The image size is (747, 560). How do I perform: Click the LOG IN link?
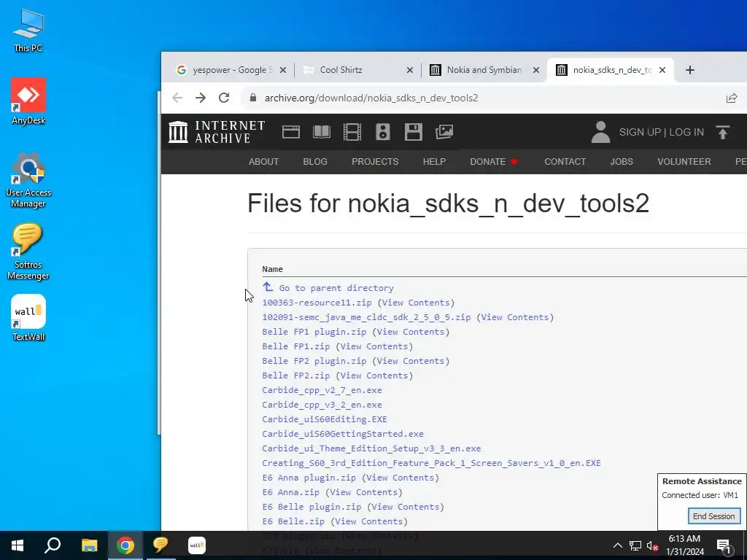(x=686, y=132)
